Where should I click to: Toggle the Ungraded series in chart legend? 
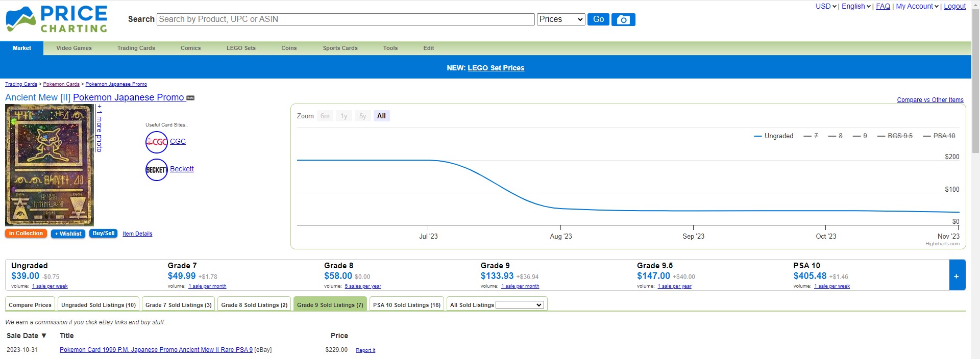[773, 136]
